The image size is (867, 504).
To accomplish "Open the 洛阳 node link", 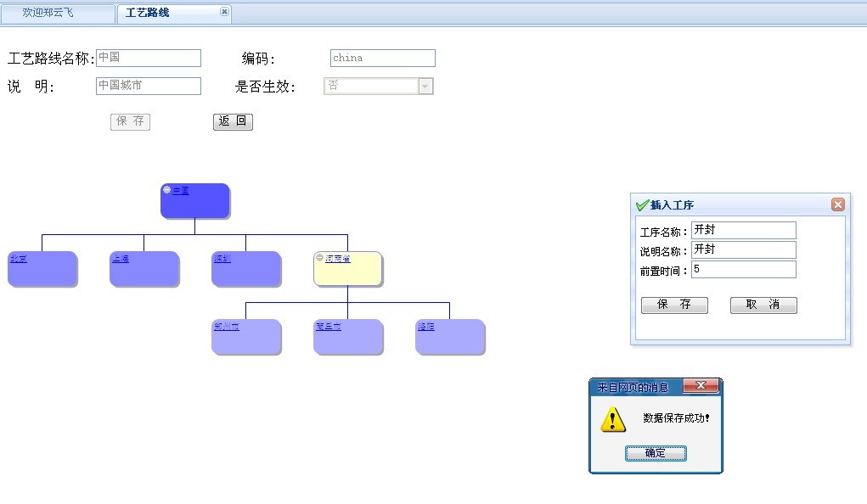I will 426,327.
